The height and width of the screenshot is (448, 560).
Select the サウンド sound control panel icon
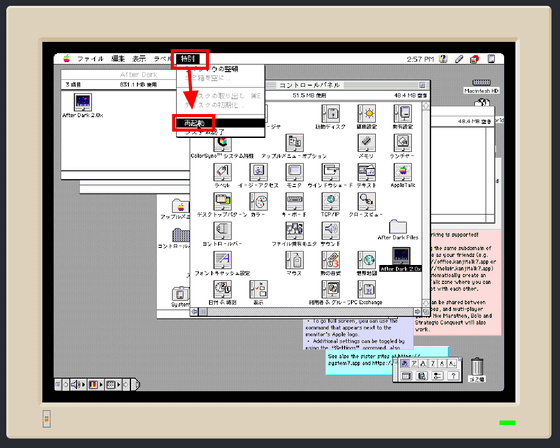click(330, 231)
